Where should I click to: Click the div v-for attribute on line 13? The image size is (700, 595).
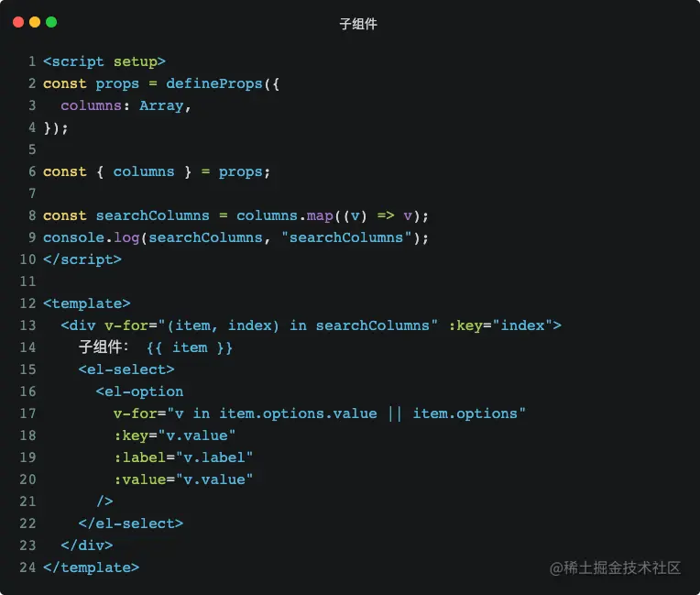[x=271, y=325]
